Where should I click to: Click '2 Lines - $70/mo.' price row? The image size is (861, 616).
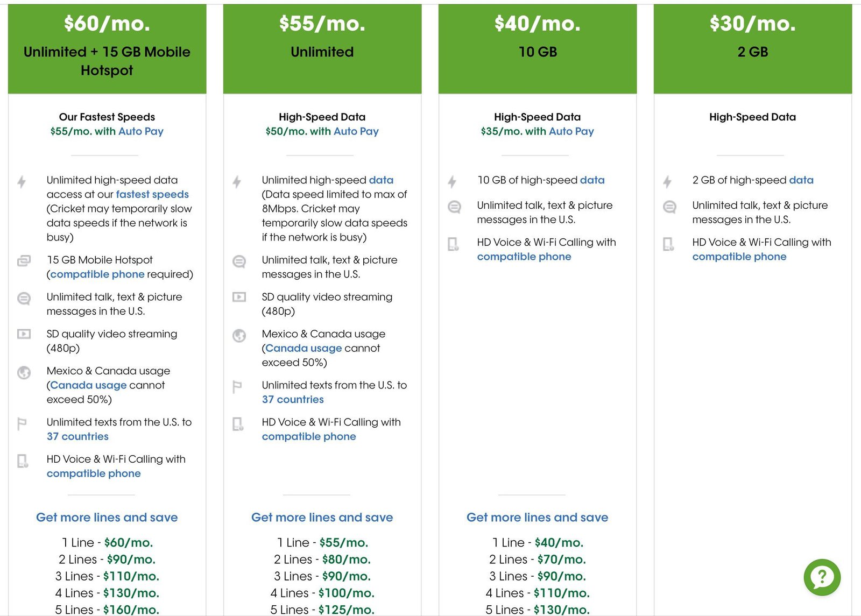coord(538,560)
